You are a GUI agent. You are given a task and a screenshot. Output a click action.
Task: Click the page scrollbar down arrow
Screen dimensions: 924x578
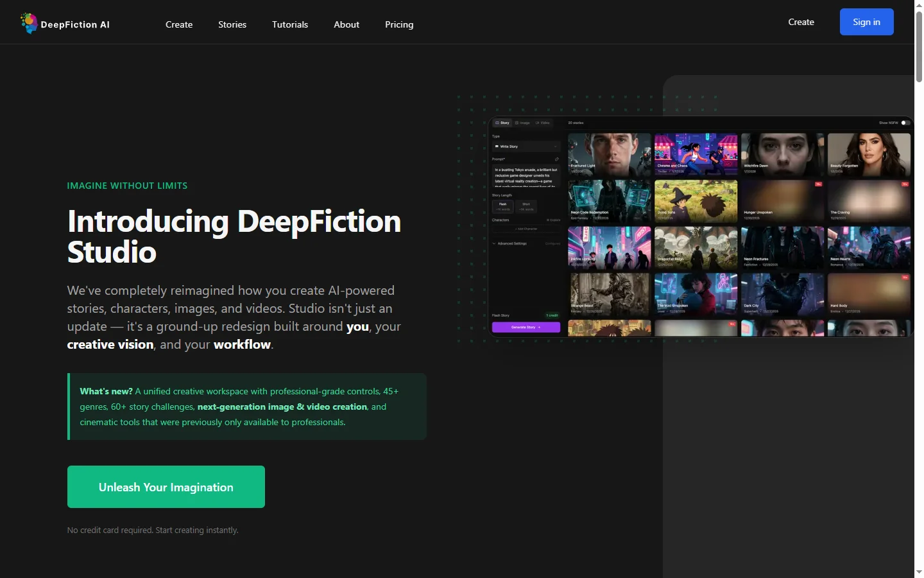[x=919, y=572]
